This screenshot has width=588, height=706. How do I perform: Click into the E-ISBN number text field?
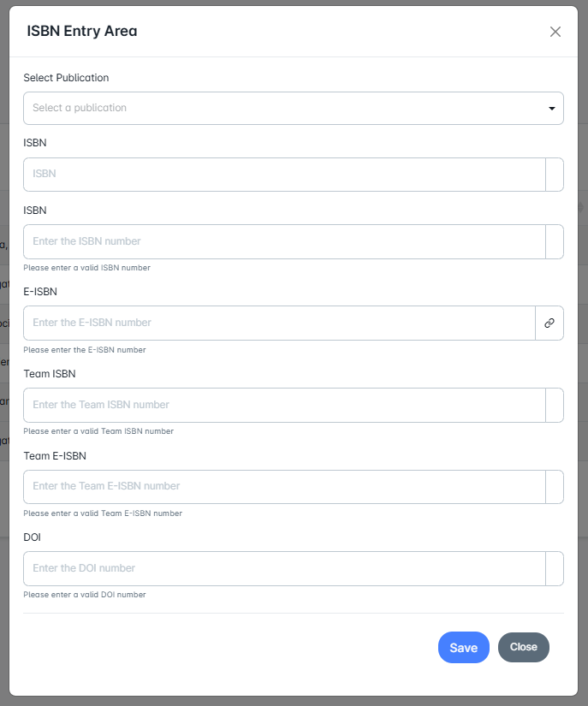tap(279, 323)
